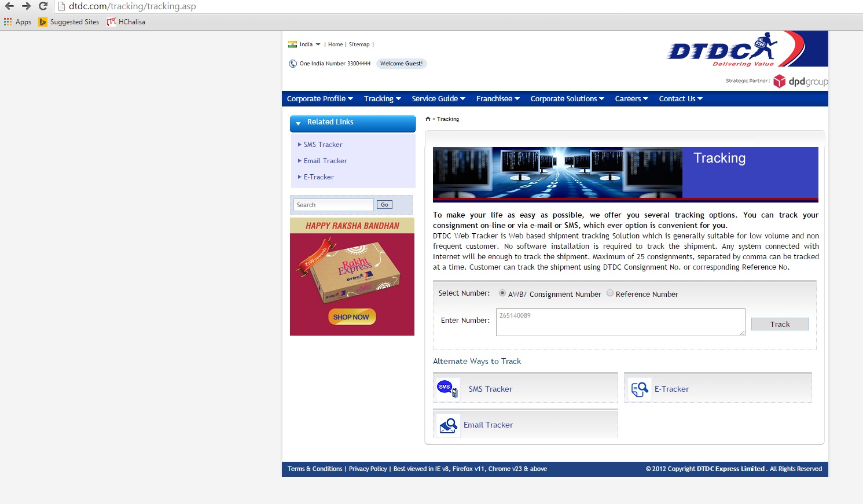The width and height of the screenshot is (863, 504).
Task: Open the Apps grid in bookmarks bar
Action: pos(8,22)
